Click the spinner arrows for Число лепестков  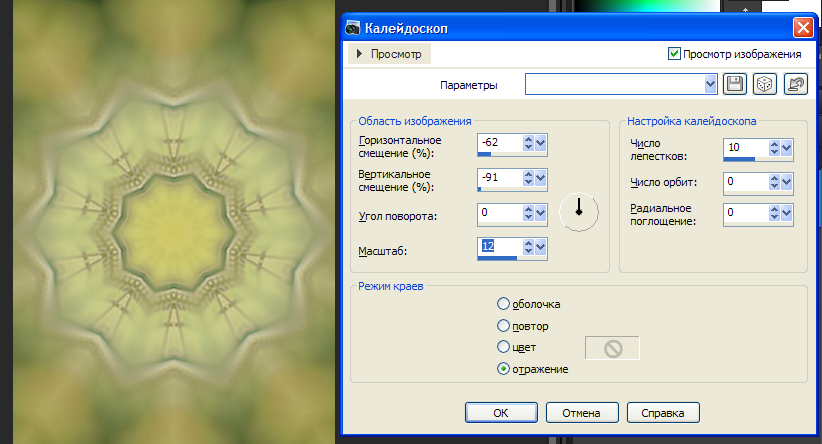[773, 149]
